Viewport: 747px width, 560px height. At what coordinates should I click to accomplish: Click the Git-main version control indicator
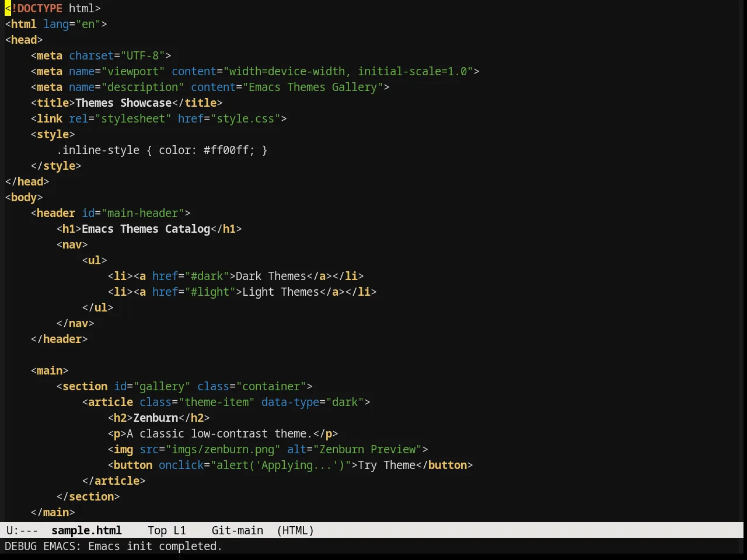(x=238, y=530)
